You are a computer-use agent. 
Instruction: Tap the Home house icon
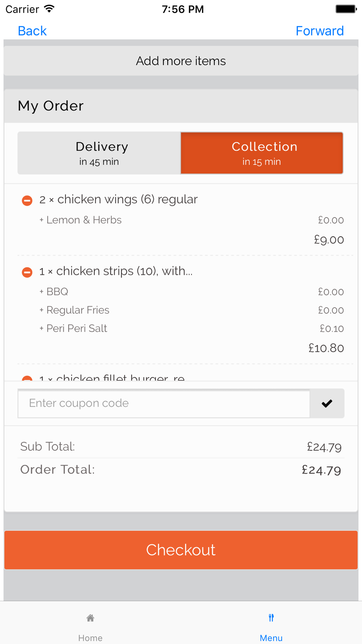(90, 618)
